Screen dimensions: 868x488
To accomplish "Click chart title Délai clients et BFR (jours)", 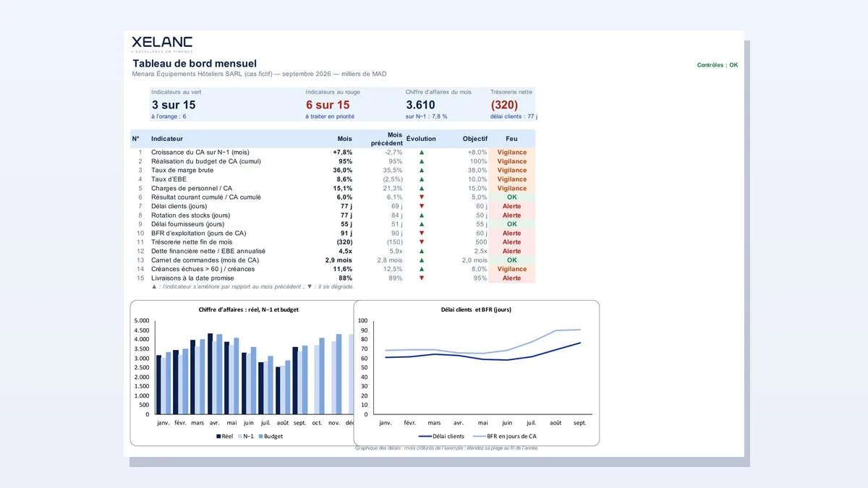I will 476,309.
